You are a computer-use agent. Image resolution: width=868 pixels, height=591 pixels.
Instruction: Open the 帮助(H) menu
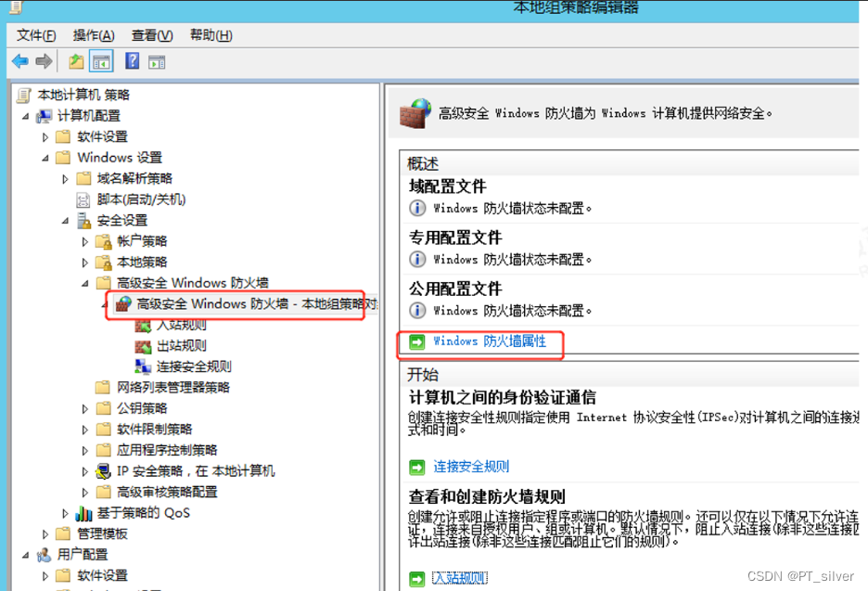[x=211, y=35]
